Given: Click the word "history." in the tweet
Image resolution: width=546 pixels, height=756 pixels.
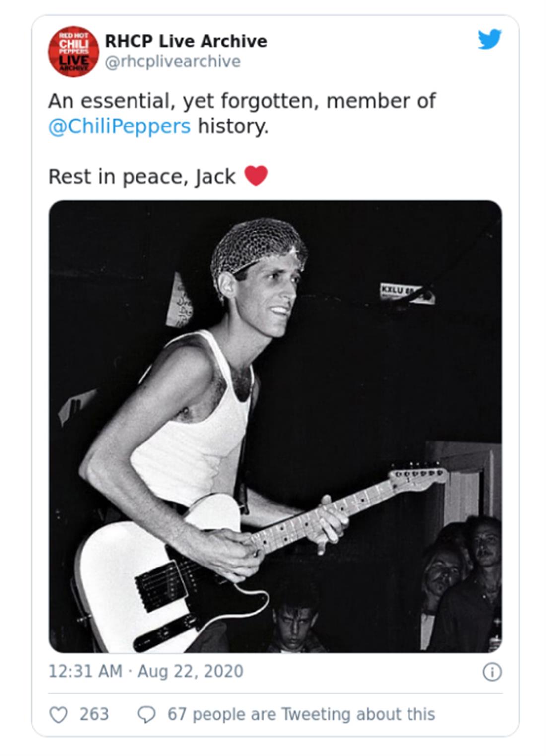Looking at the screenshot, I should (233, 126).
